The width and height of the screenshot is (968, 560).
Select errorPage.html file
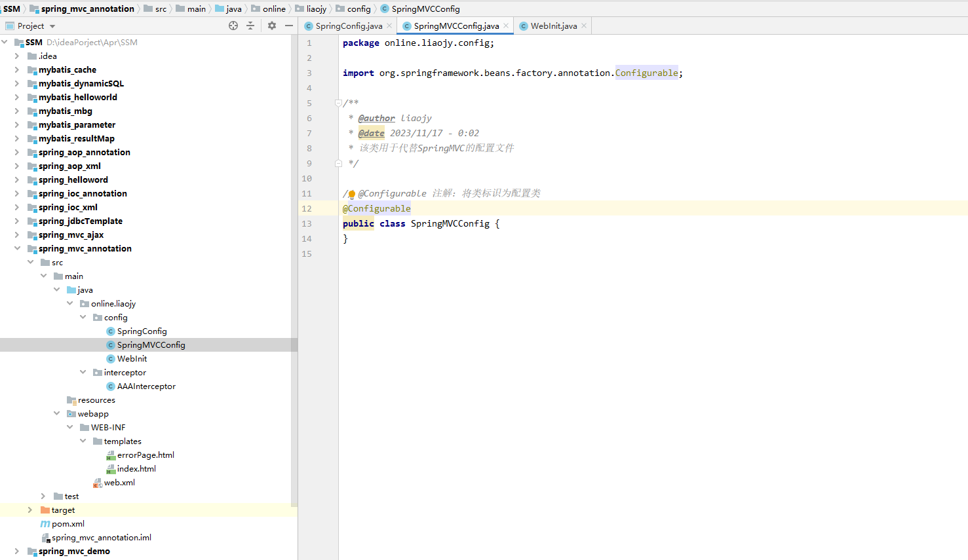[x=145, y=455]
